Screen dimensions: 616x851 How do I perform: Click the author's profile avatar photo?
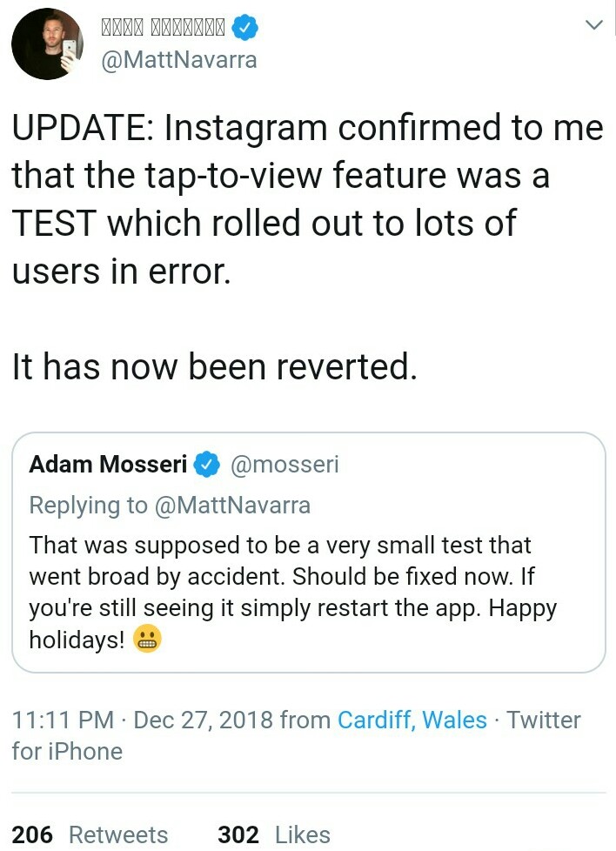pyautogui.click(x=47, y=44)
